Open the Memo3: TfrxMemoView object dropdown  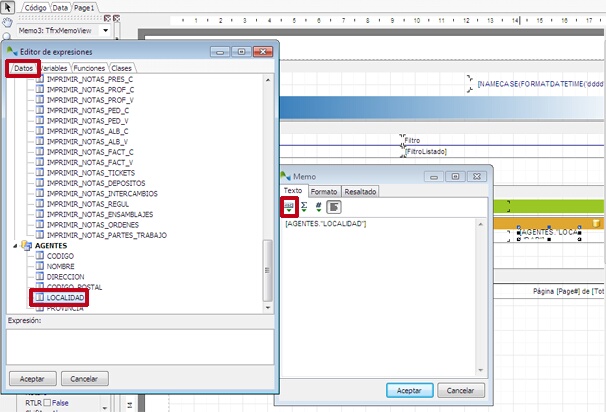coord(106,30)
